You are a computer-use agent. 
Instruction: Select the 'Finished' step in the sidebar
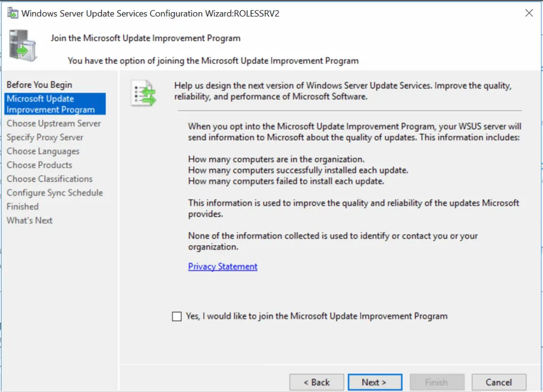22,206
